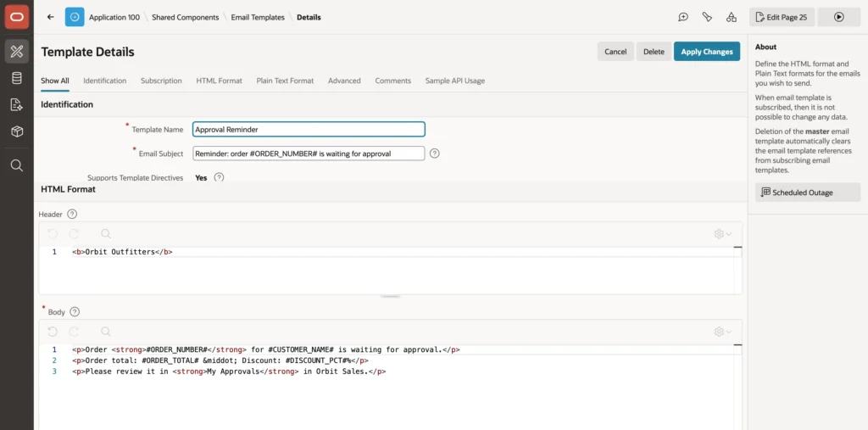Click the blue Application 100 icon
The image size is (868, 430).
[75, 17]
